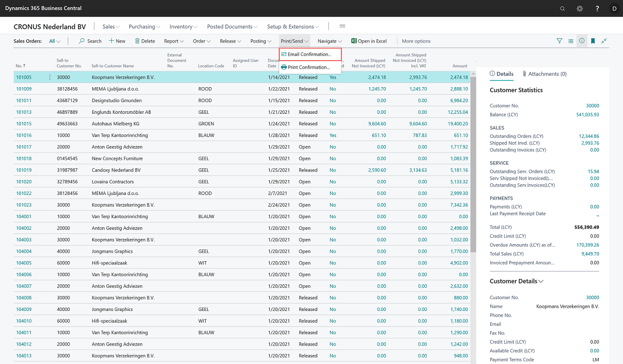Image resolution: width=623 pixels, height=364 pixels.
Task: Click the Amount column header
Action: [459, 66]
